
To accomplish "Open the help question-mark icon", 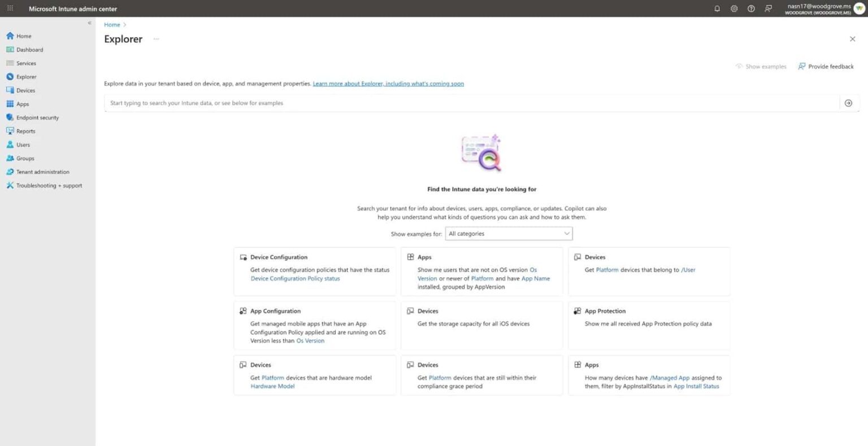I will pyautogui.click(x=751, y=8).
